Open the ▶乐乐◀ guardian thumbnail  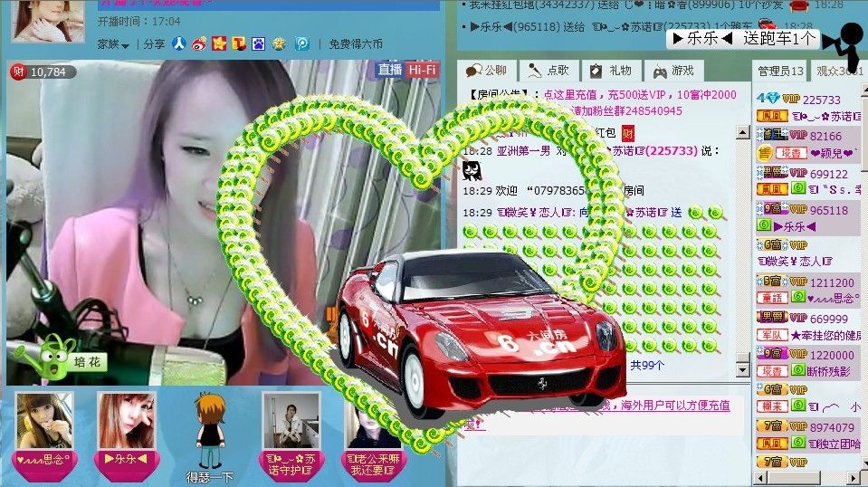(x=127, y=436)
